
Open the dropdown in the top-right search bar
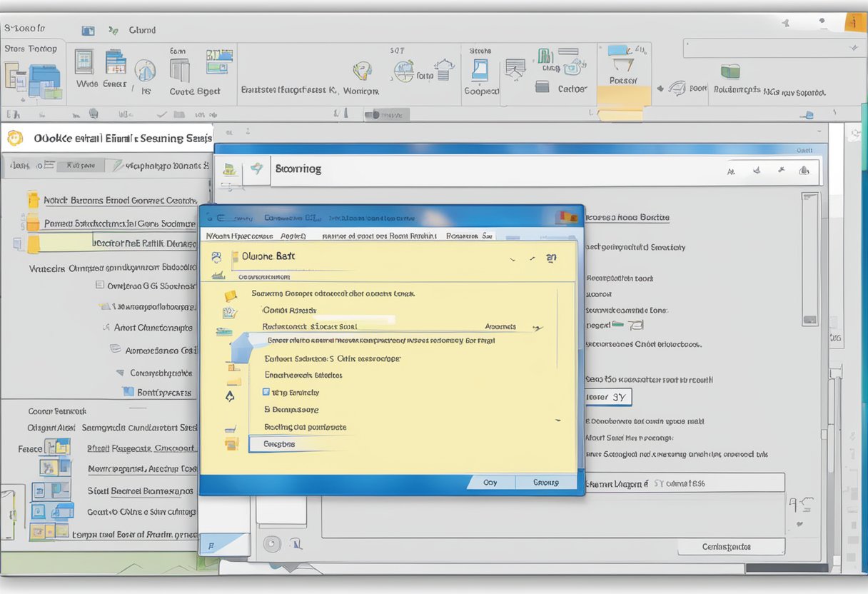tap(854, 49)
